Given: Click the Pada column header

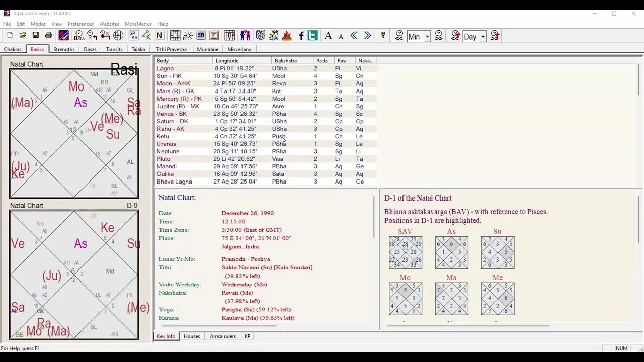Looking at the screenshot, I should point(324,60).
